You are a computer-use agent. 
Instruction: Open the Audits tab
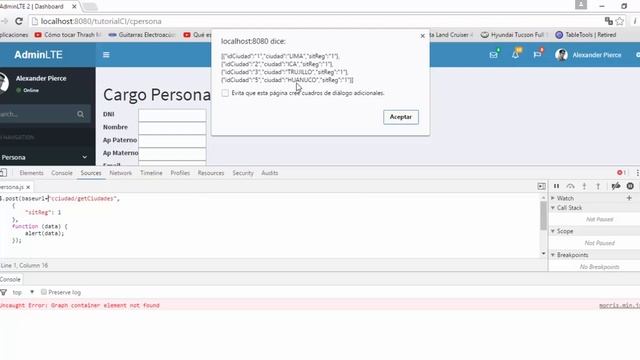tap(269, 173)
